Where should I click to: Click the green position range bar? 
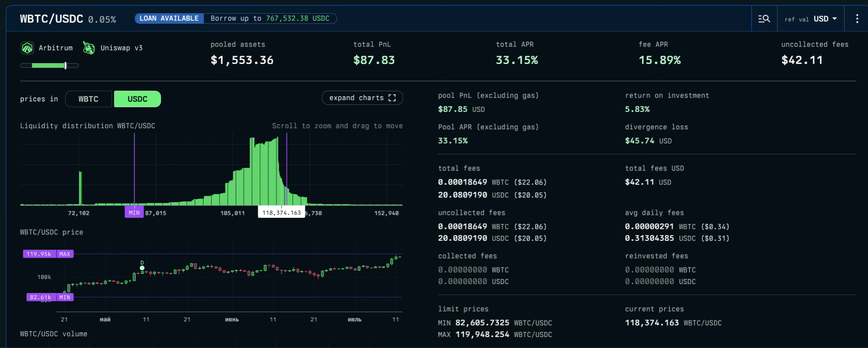point(49,65)
